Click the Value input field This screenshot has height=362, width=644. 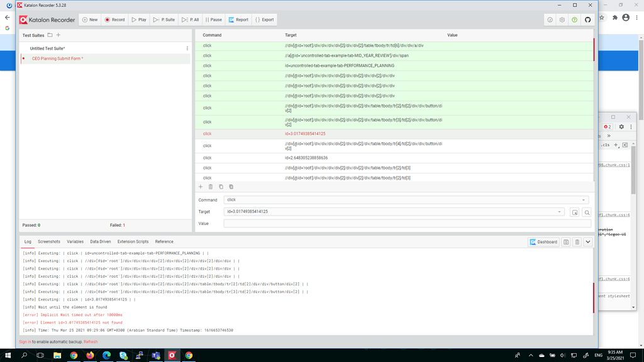coord(407,224)
